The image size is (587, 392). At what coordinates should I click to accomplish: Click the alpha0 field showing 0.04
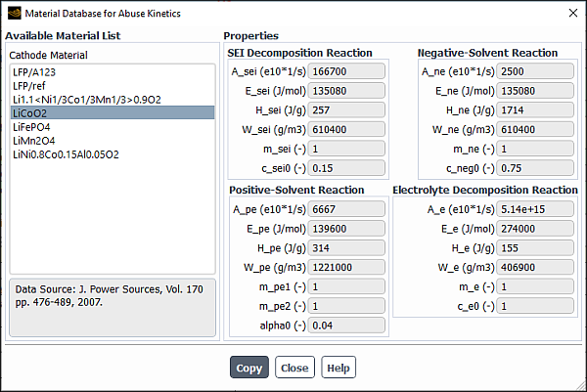pos(346,326)
